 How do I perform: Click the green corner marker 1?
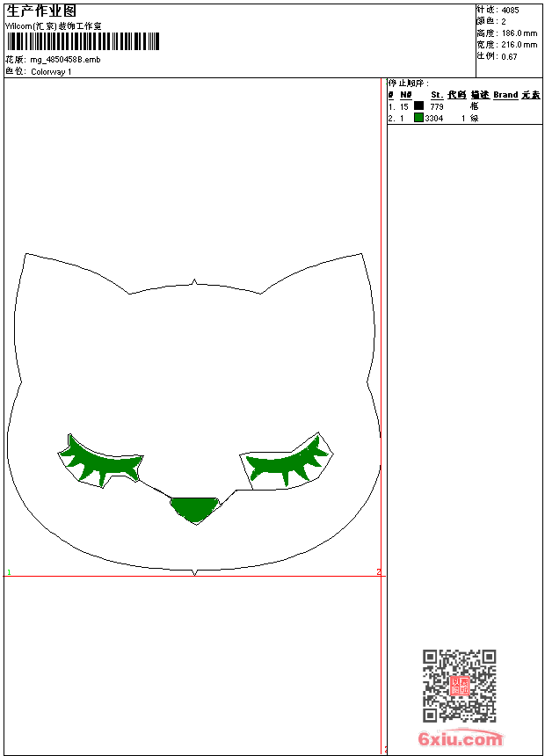pyautogui.click(x=9, y=572)
